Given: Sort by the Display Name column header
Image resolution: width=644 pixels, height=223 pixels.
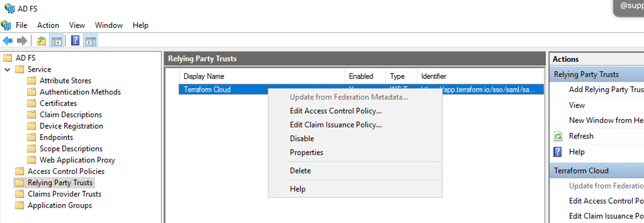Looking at the screenshot, I should tap(204, 76).
